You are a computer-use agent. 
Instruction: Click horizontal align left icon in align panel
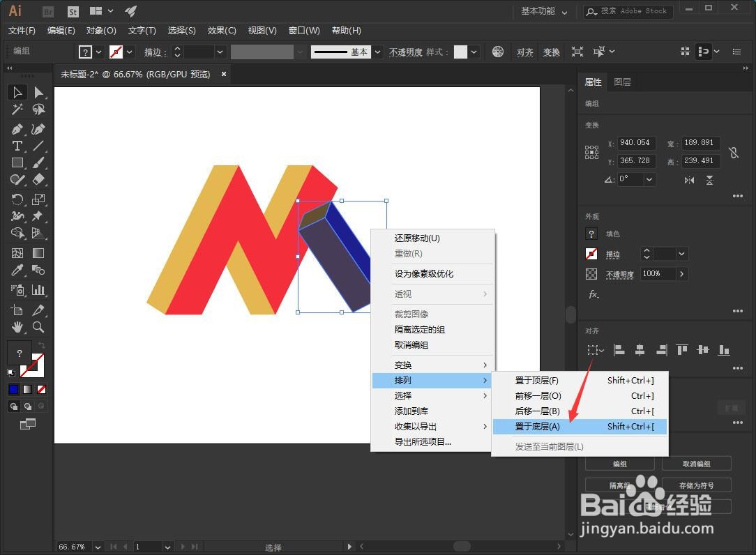(619, 350)
